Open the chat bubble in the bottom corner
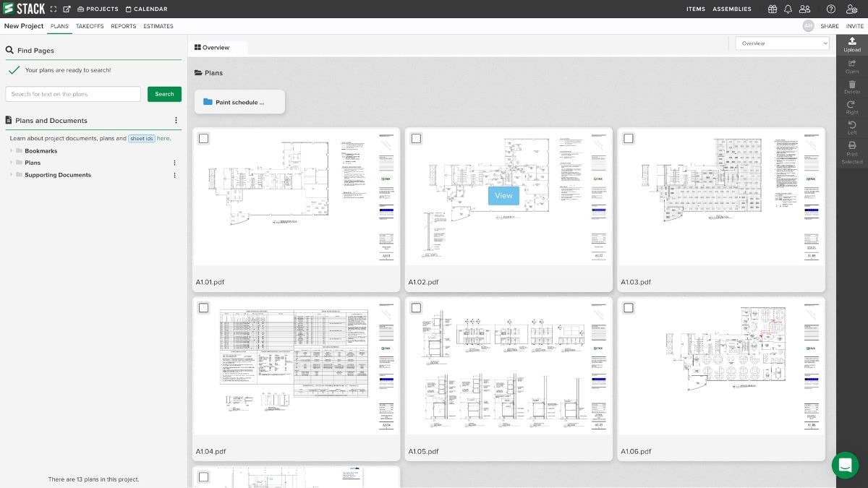868x488 pixels. point(845,465)
